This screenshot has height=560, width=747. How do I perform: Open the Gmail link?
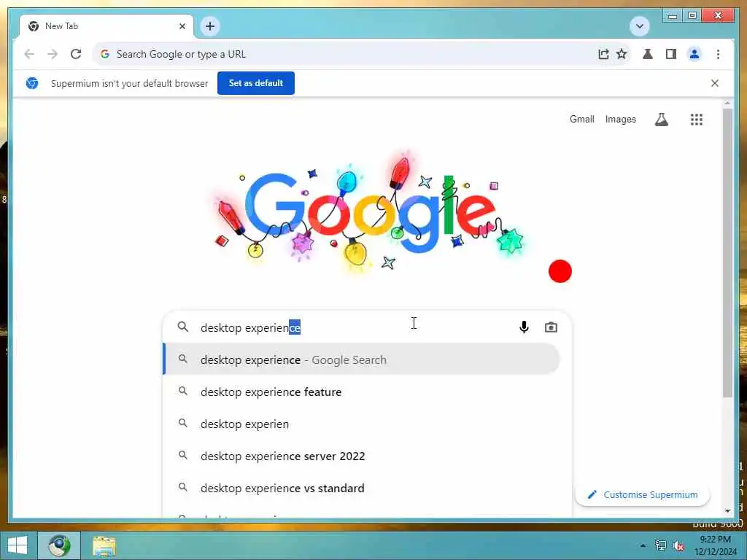pyautogui.click(x=581, y=119)
